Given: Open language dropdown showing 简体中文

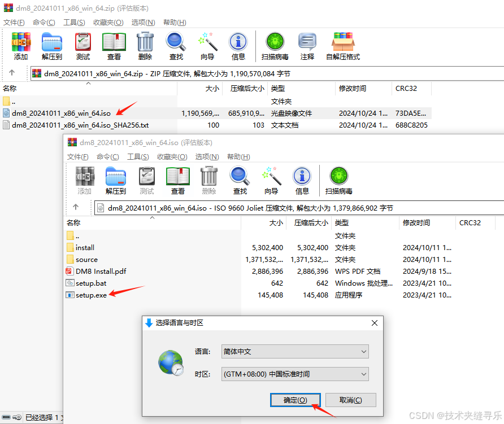Looking at the screenshot, I should click(x=295, y=351).
